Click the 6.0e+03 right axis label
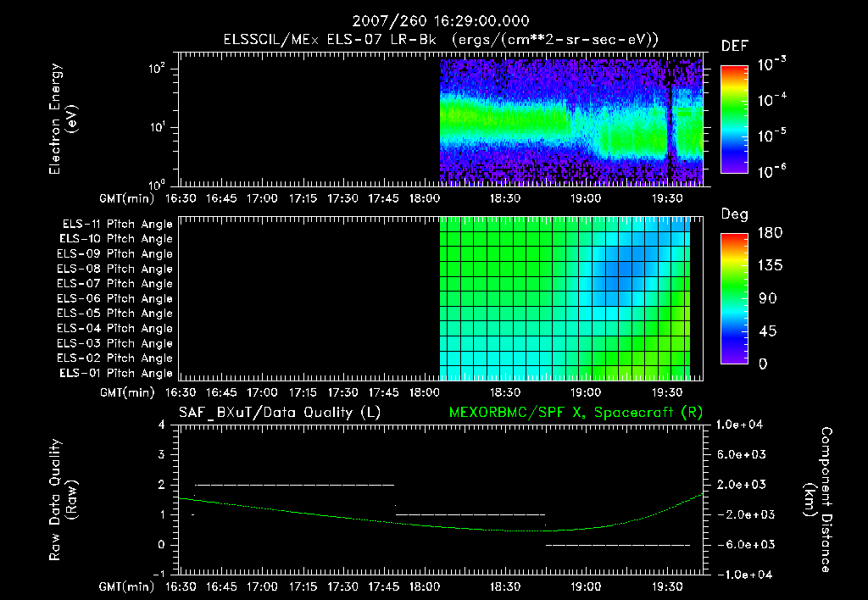Viewport: 868px width, 600px height. [x=742, y=454]
